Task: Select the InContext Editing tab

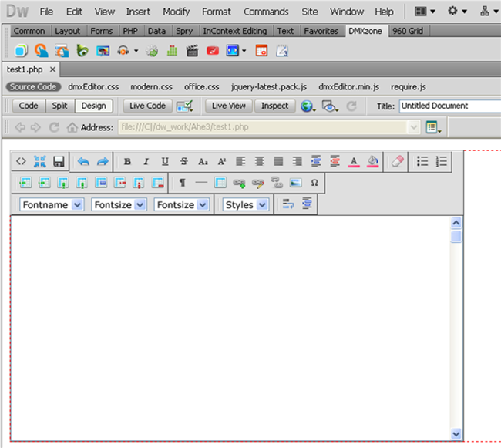Action: (x=235, y=31)
